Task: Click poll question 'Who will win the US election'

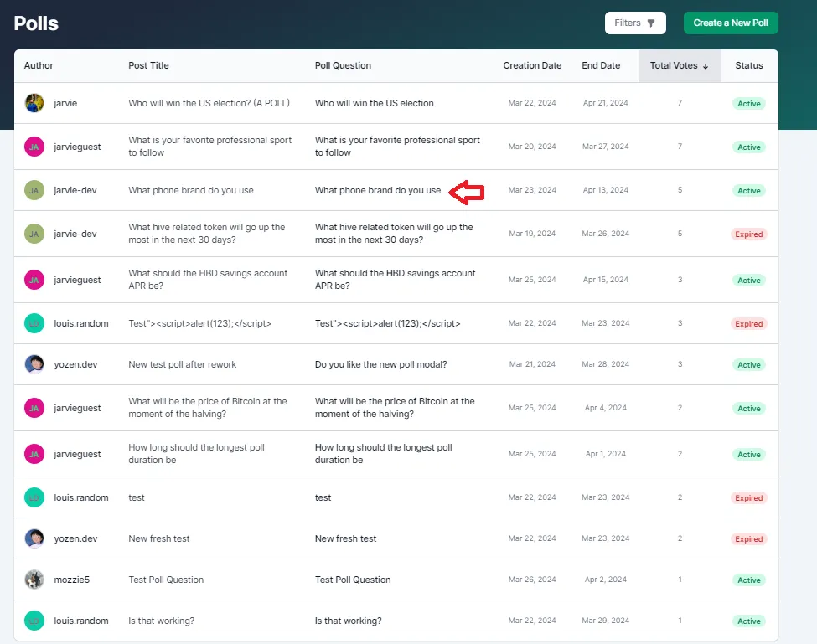Action: 374,103
